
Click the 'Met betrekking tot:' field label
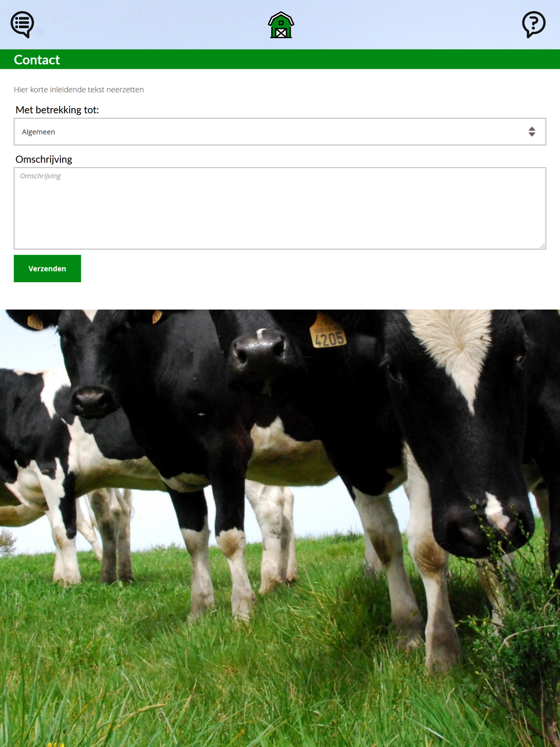(57, 110)
